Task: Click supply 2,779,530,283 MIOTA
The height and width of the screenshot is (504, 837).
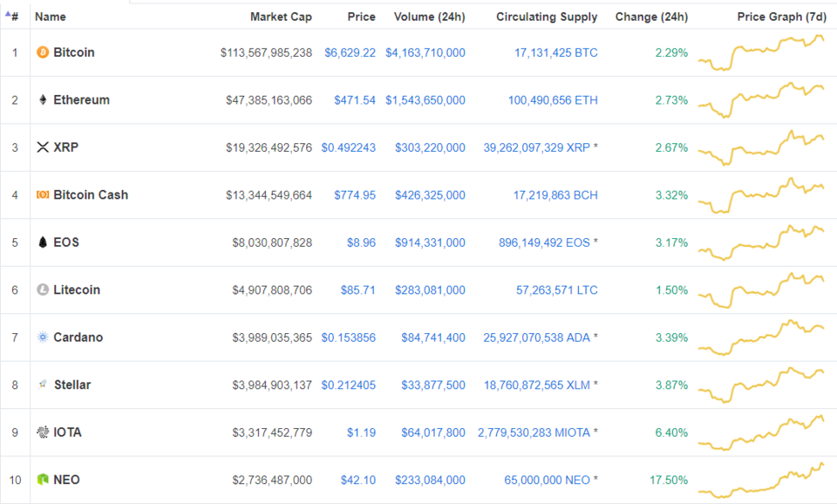Action: 534,433
